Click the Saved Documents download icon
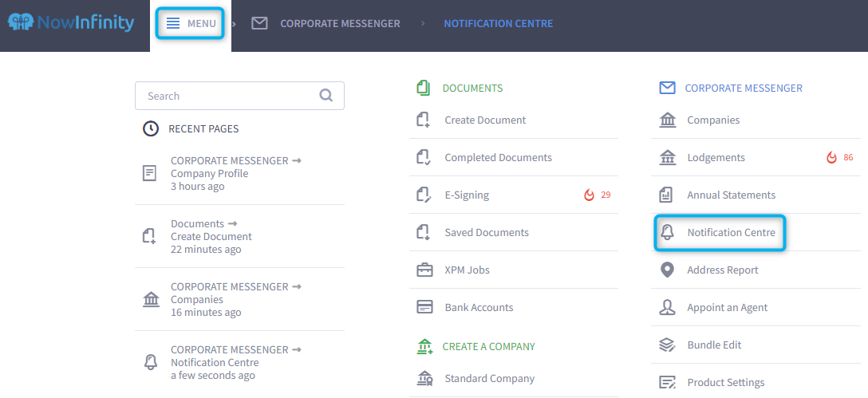 [424, 232]
